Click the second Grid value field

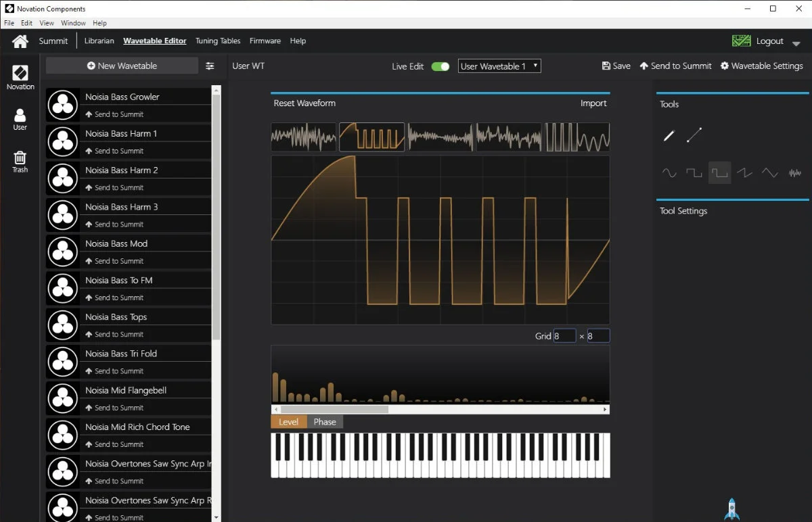598,336
